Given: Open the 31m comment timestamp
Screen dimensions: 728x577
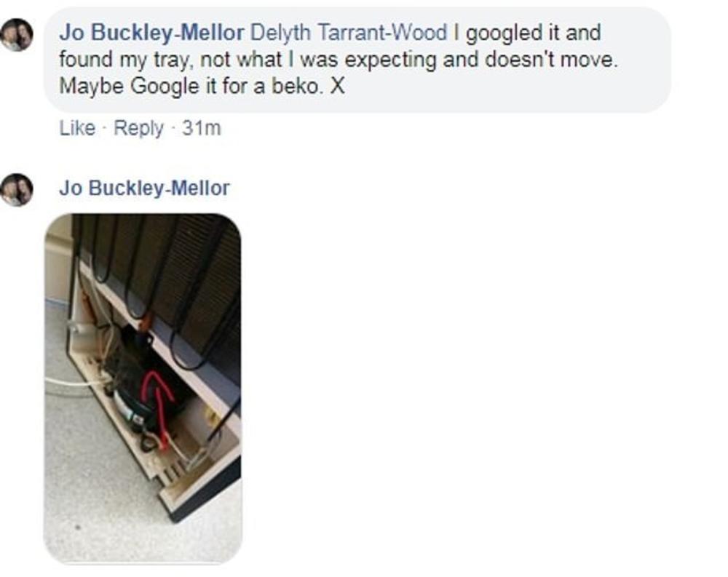Looking at the screenshot, I should click(201, 128).
